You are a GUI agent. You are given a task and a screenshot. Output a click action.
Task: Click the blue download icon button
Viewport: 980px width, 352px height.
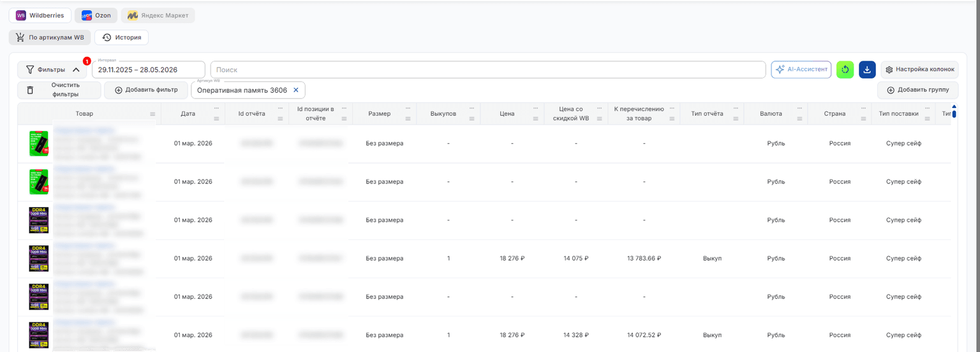(867, 70)
